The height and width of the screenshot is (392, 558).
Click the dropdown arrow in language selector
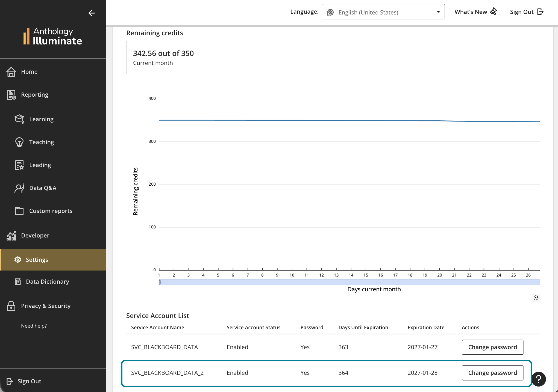[x=438, y=12]
